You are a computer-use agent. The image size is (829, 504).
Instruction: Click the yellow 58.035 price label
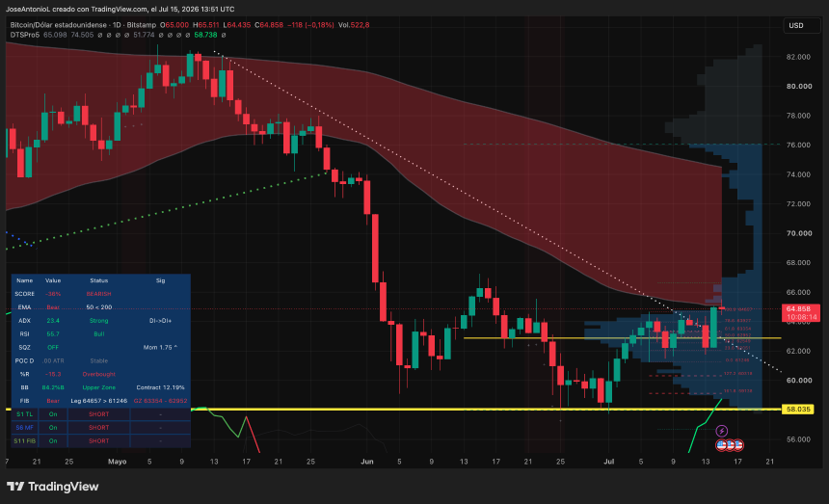point(798,410)
